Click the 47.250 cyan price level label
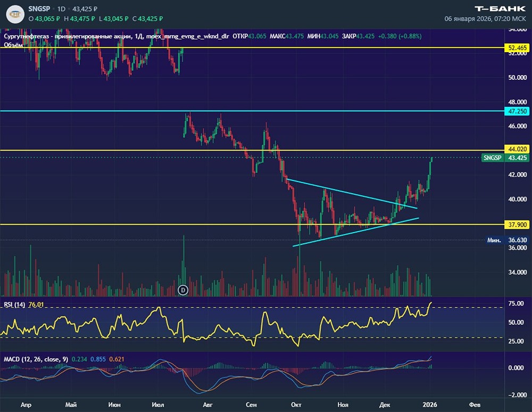Screen dimensions: 532x412 point(518,111)
